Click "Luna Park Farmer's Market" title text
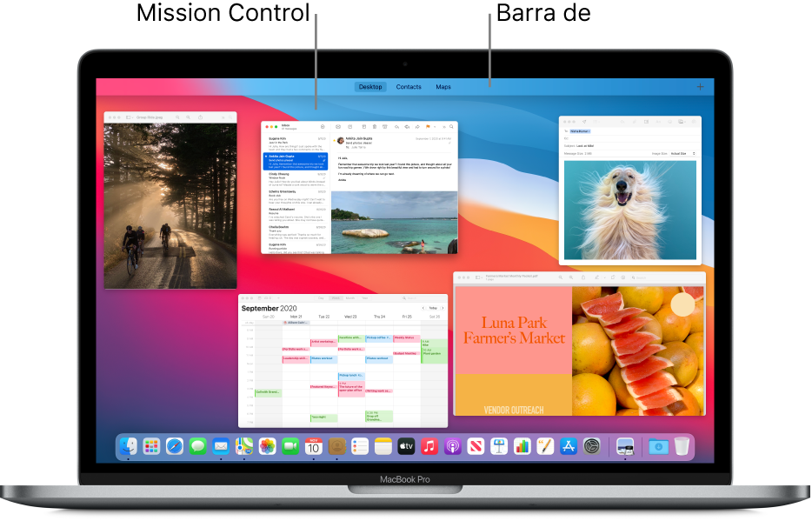The height and width of the screenshot is (521, 812). (x=514, y=331)
